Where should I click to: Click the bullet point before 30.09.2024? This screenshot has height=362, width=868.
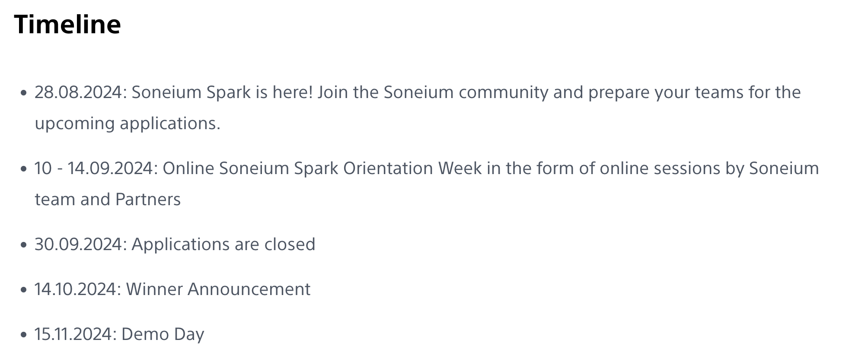pos(24,245)
